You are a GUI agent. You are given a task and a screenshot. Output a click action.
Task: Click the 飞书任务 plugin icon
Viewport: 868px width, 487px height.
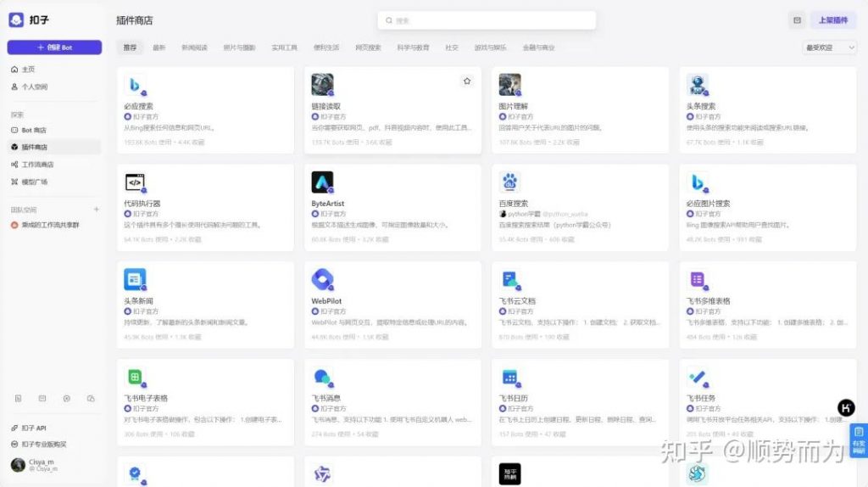point(698,377)
